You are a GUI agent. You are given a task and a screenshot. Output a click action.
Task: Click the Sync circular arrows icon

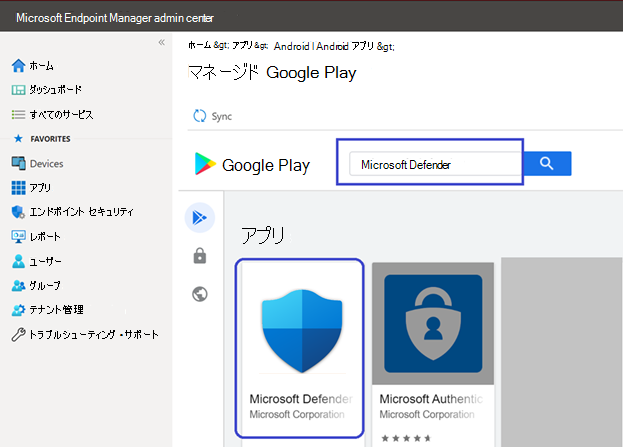200,116
